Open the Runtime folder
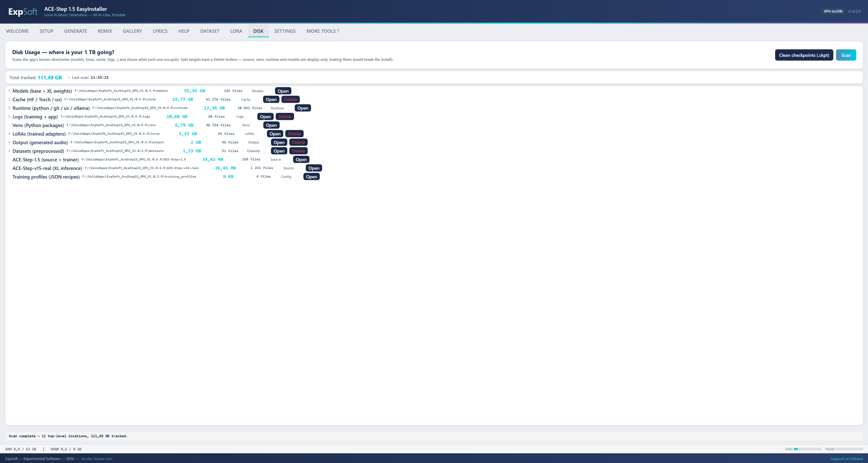The height and width of the screenshot is (463, 868). (303, 108)
